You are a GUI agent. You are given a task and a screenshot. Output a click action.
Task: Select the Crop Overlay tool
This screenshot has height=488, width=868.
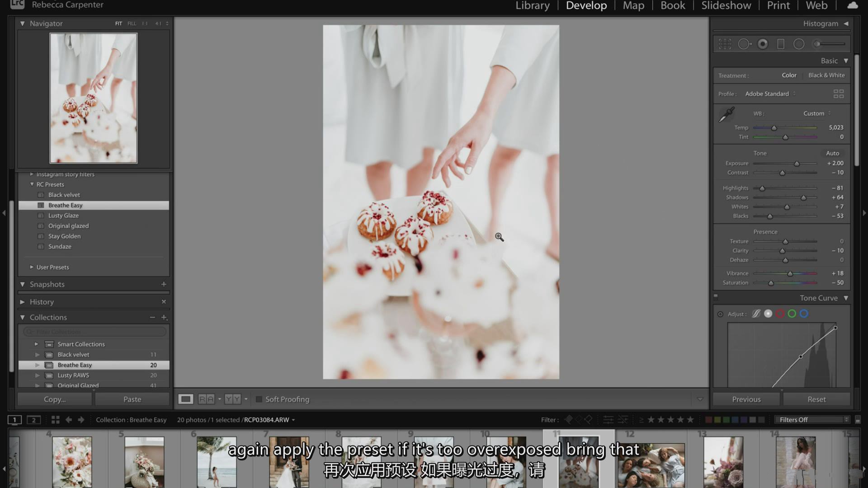[x=725, y=44]
